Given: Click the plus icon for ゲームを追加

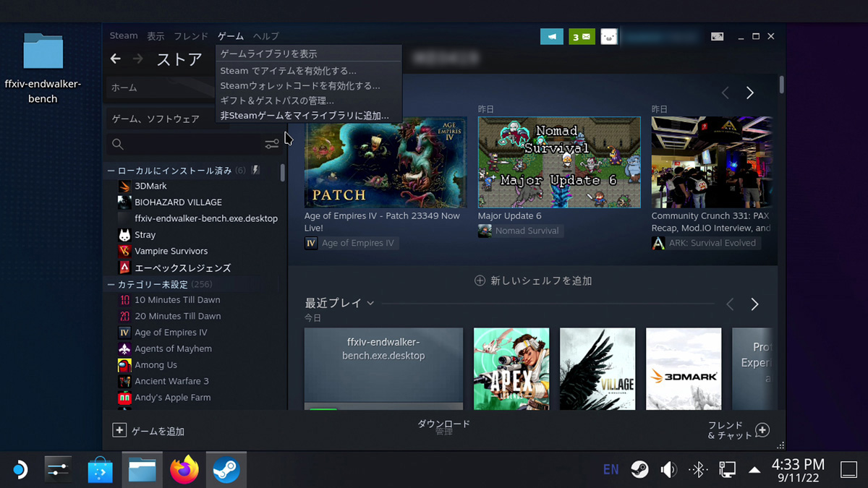Looking at the screenshot, I should click(119, 430).
